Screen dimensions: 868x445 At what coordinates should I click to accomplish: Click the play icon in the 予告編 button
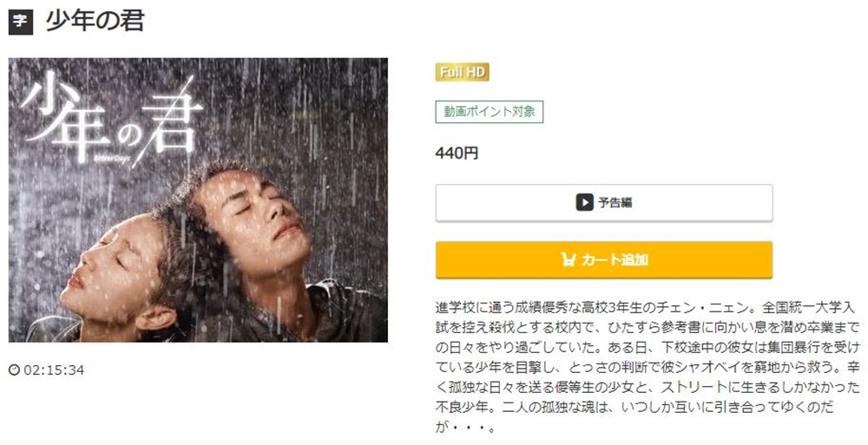(x=584, y=203)
